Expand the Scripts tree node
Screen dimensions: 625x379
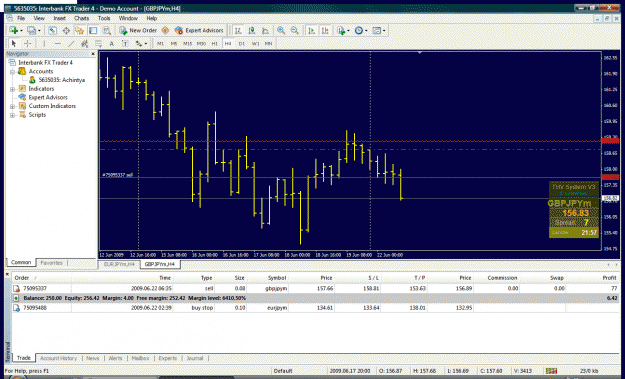pos(12,115)
